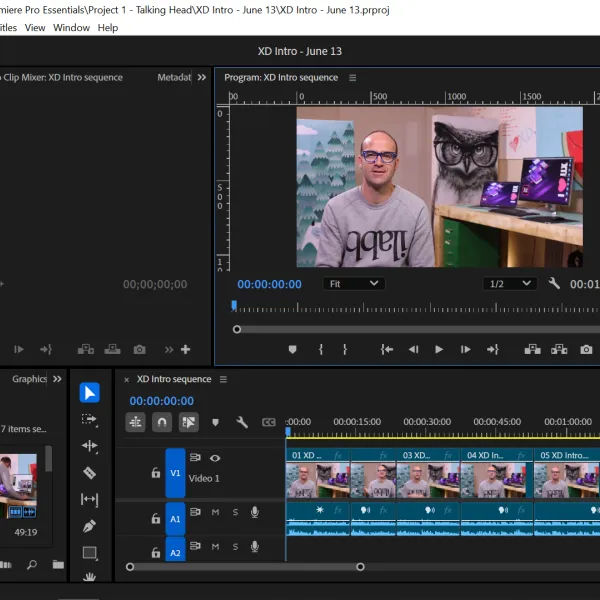Click the closed captions CC icon

[x=269, y=422]
